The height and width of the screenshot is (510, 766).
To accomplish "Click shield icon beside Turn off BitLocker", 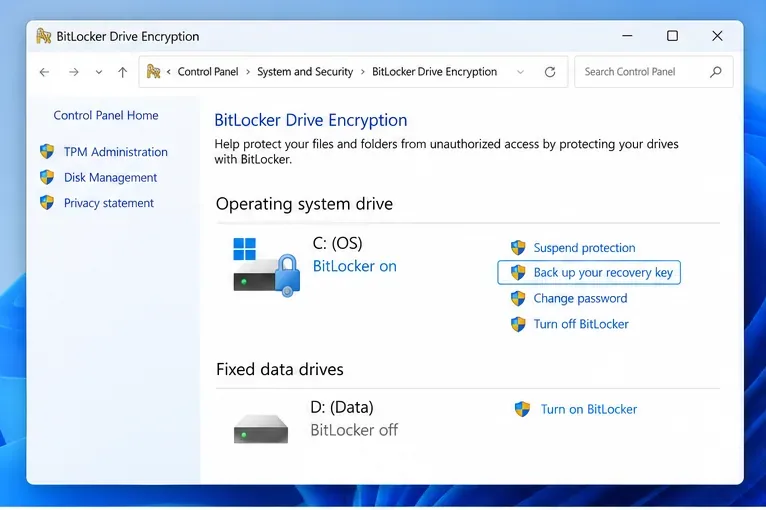I will pos(518,324).
